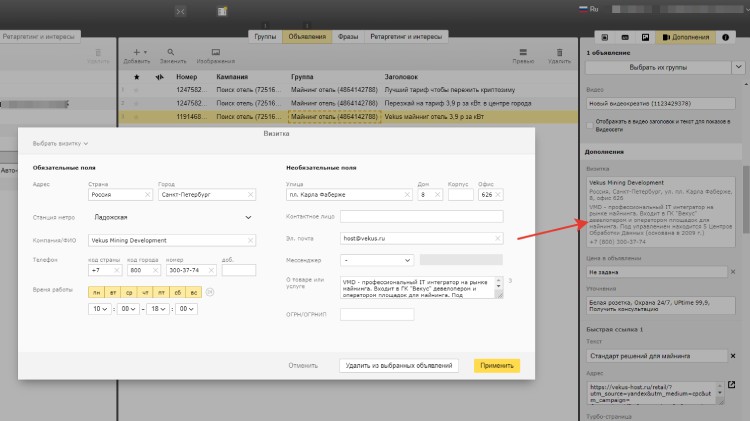750x421 pixels.
Task: Expand the Станция метро dropdown
Action: (x=249, y=216)
